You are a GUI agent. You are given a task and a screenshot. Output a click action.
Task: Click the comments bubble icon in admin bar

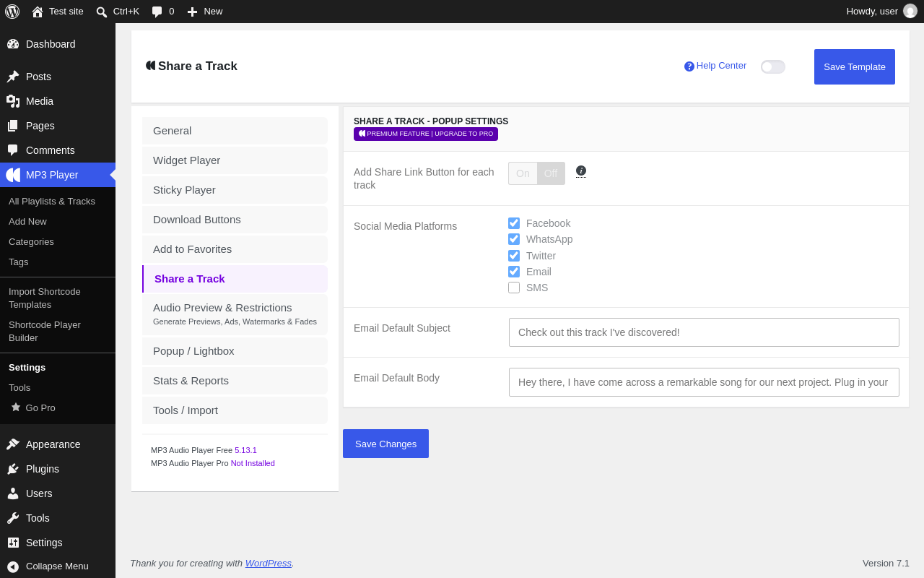(157, 12)
